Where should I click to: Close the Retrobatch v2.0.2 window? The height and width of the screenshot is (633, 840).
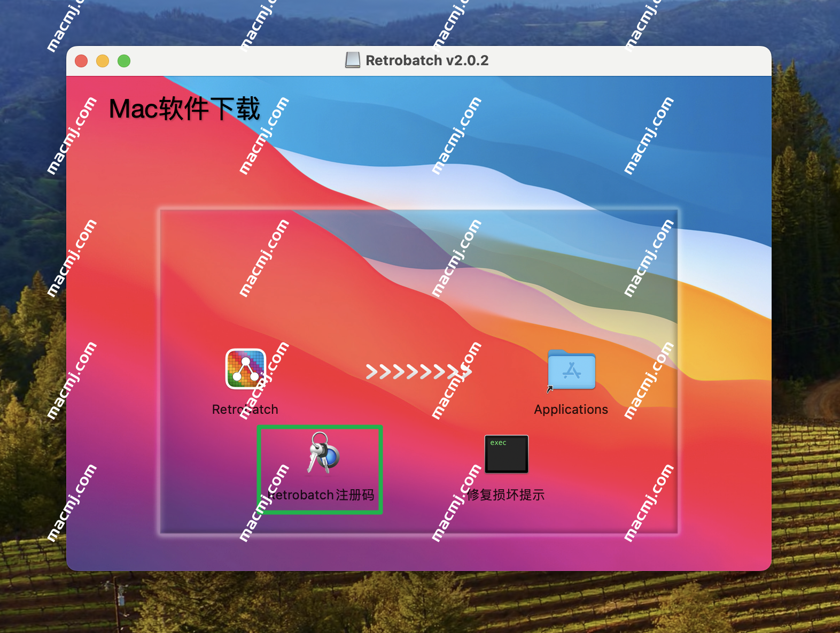click(81, 61)
